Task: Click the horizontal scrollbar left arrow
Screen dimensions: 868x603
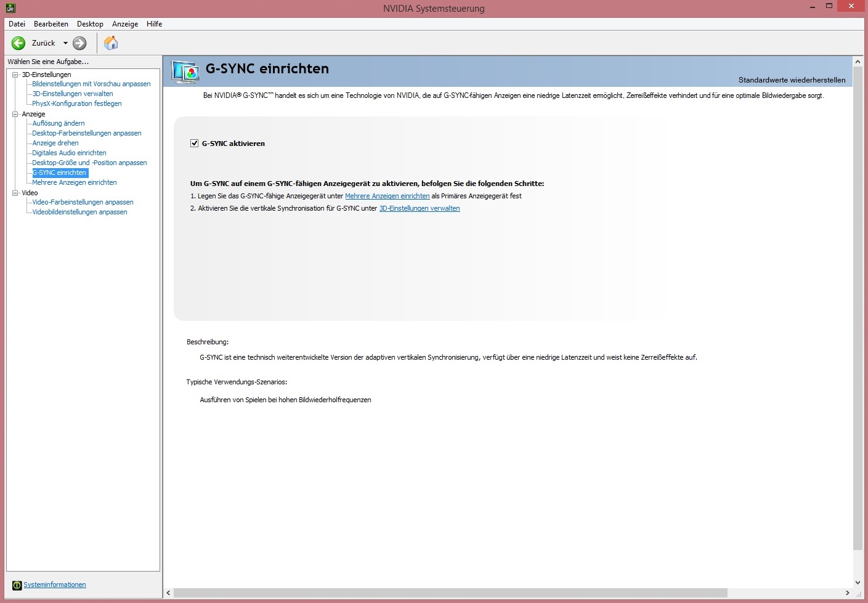Action: (x=168, y=593)
